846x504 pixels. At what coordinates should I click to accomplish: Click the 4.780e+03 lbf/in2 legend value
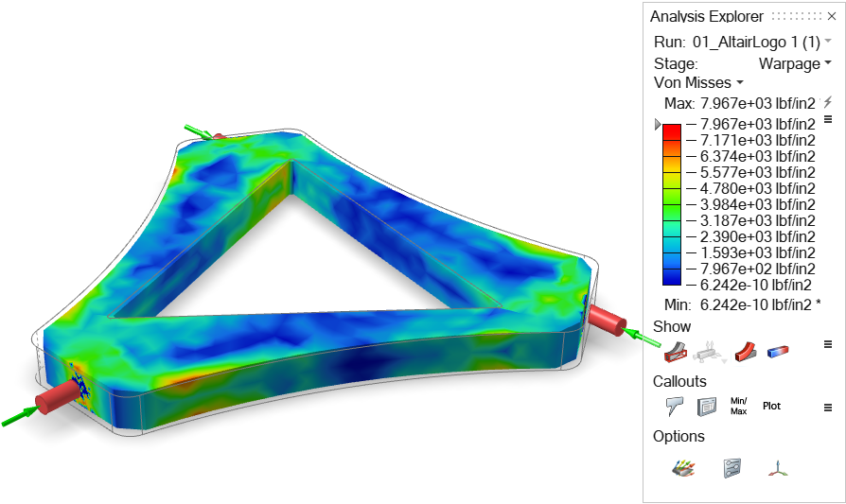(757, 189)
